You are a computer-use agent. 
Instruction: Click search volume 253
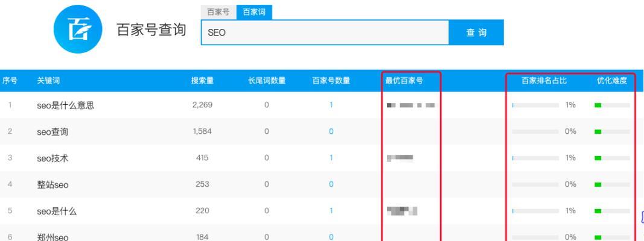point(202,184)
